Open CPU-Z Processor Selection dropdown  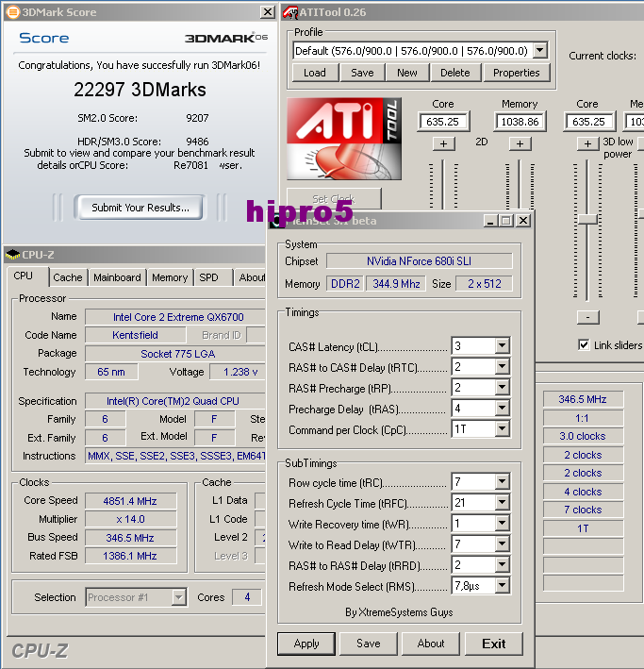coord(179,597)
